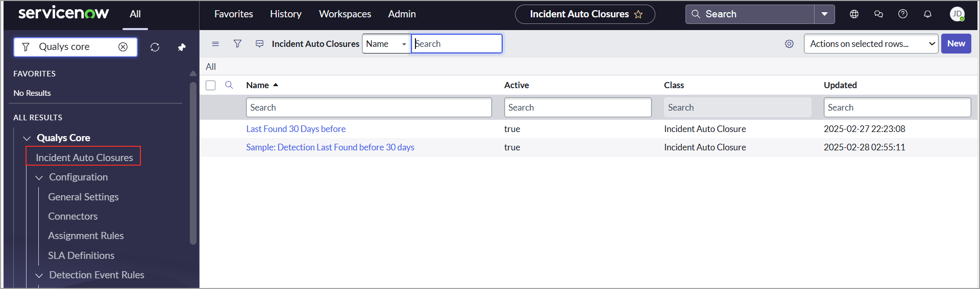Toggle the select all rows checkbox
Screen dimensions: 980x289
click(211, 85)
